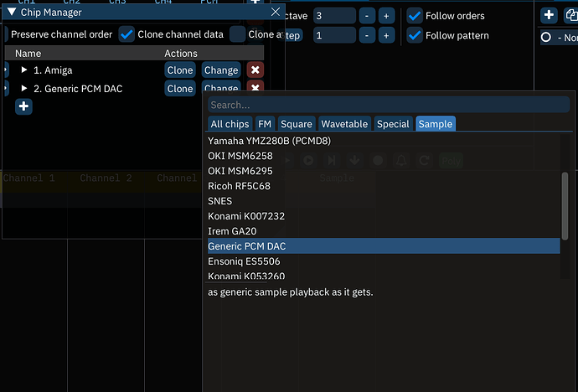This screenshot has width=578, height=392.
Task: Select the Sample tab
Action: tap(436, 124)
